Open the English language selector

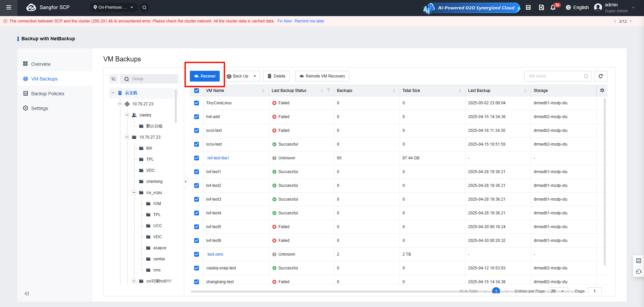577,7
